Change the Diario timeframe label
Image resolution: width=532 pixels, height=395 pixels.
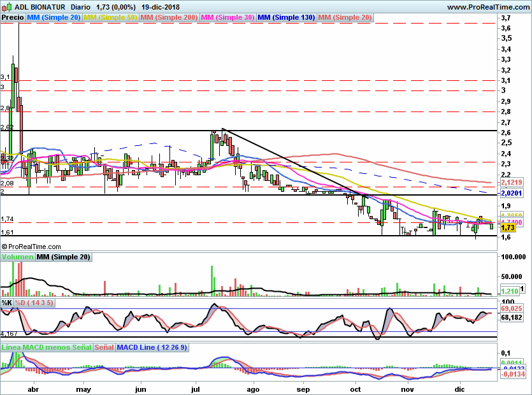pos(81,7)
